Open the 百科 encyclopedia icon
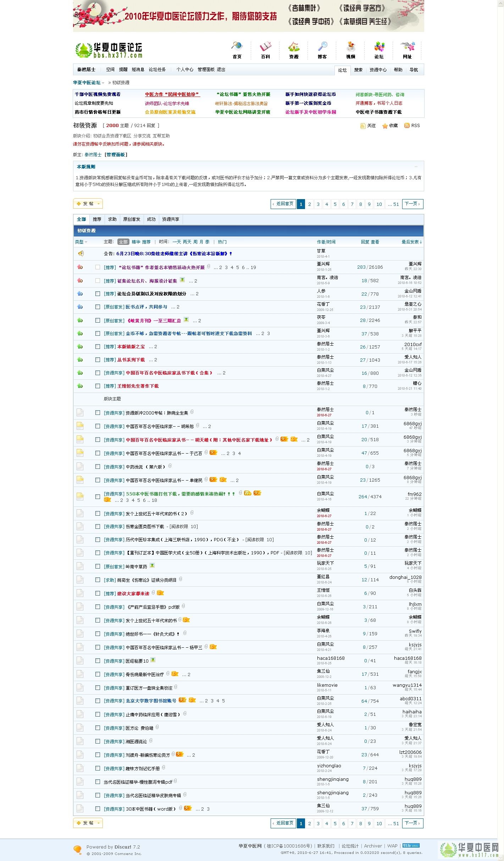Image resolution: width=504 pixels, height=861 pixels. [x=265, y=47]
